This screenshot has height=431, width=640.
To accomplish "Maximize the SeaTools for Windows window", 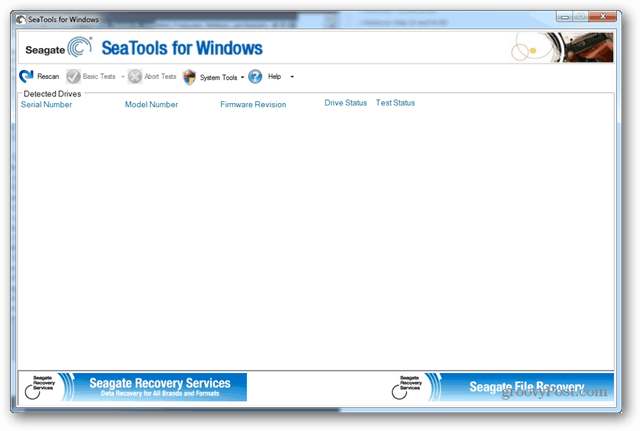I will (x=580, y=17).
